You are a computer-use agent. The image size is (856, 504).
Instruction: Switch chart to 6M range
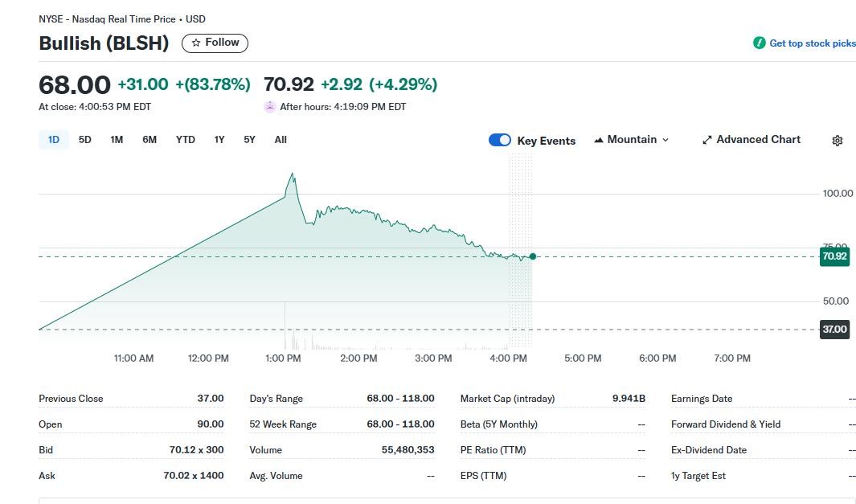point(149,140)
